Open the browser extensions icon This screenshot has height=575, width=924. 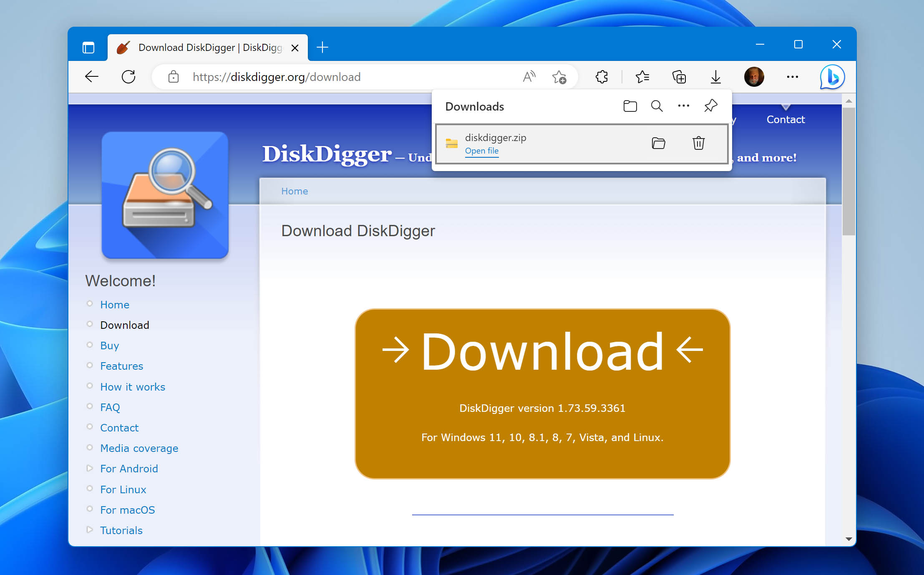coord(602,77)
